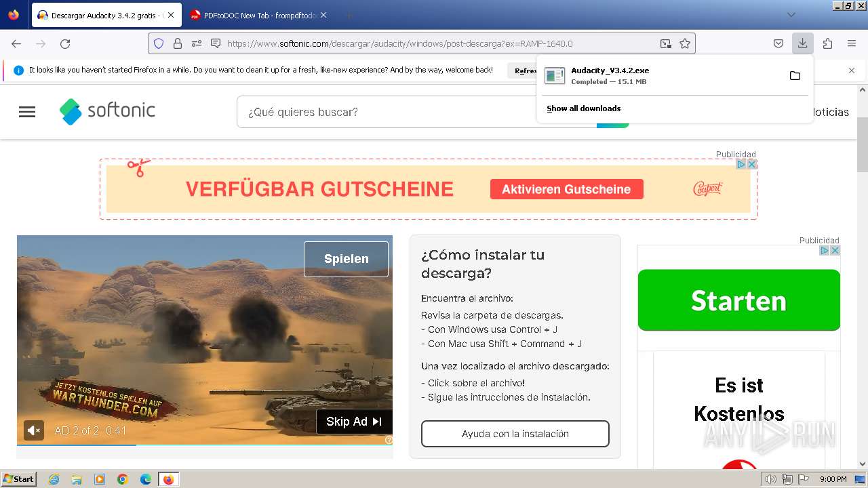Close the Starten sidebar ad
Viewport: 868px width, 488px height.
pos(835,250)
